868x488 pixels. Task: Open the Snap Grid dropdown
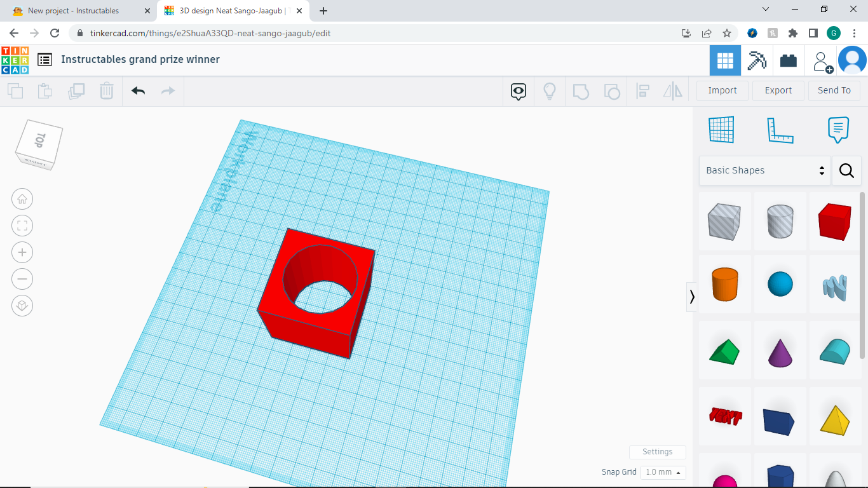pyautogui.click(x=663, y=472)
